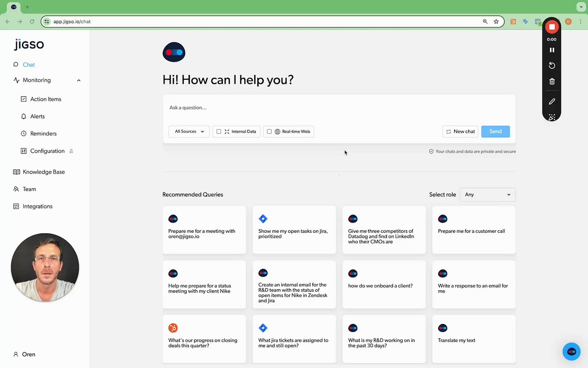Select 'Create an internal email for the R&D team' card
The width and height of the screenshot is (588, 368).
(x=294, y=284)
